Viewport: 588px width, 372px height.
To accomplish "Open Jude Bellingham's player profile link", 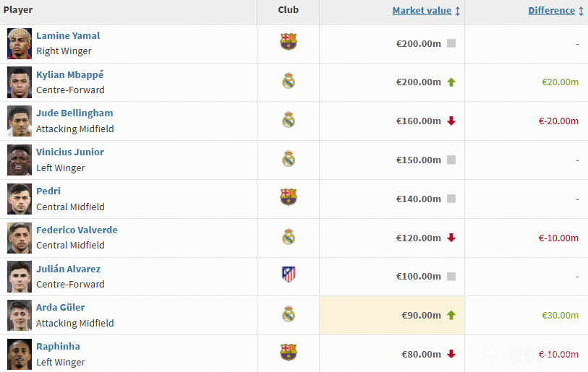I will pos(74,113).
